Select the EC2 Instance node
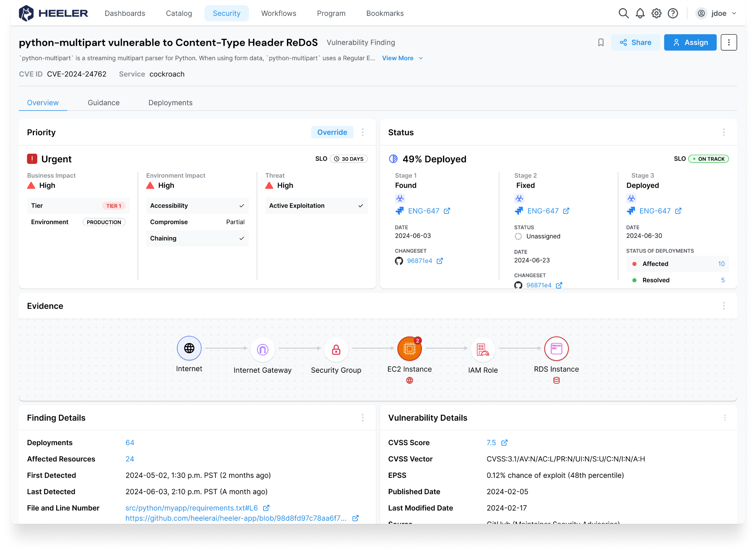This screenshot has height=553, width=756. (409, 348)
